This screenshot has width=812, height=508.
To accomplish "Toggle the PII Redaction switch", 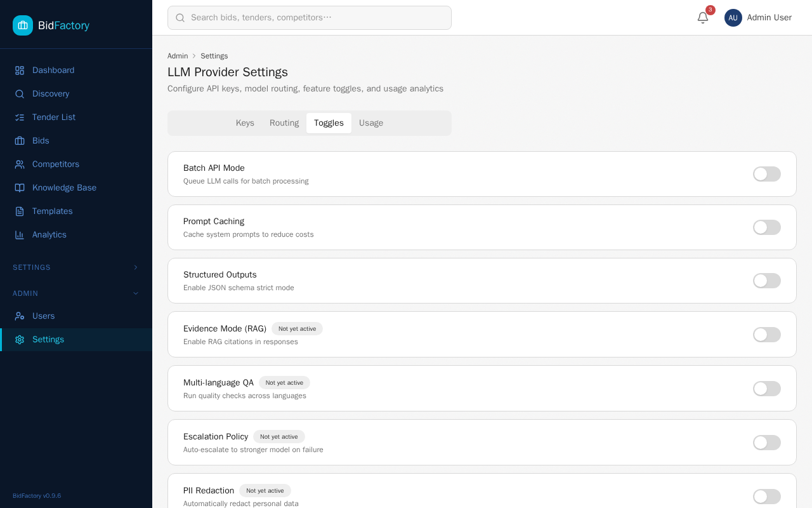I will point(767,497).
